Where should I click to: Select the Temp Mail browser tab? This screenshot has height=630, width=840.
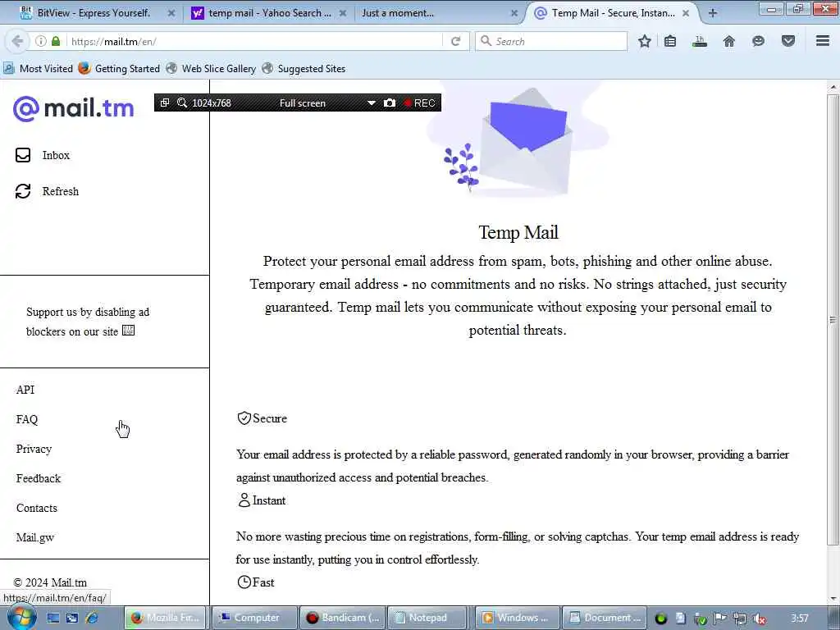point(614,13)
